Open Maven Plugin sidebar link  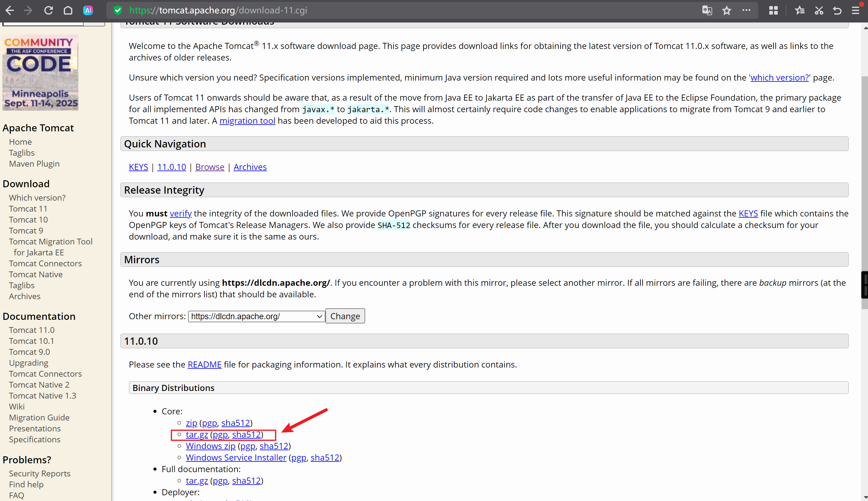click(34, 164)
